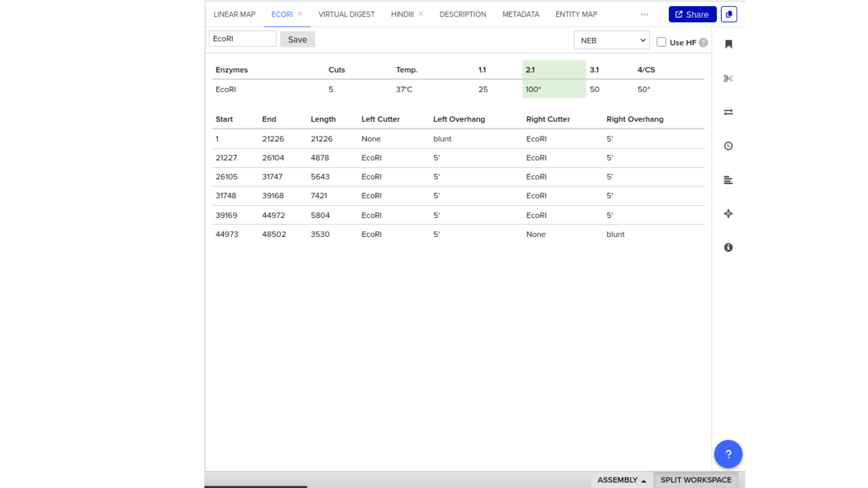Click the alignment lines sidebar icon
This screenshot has width=868, height=488.
point(728,180)
